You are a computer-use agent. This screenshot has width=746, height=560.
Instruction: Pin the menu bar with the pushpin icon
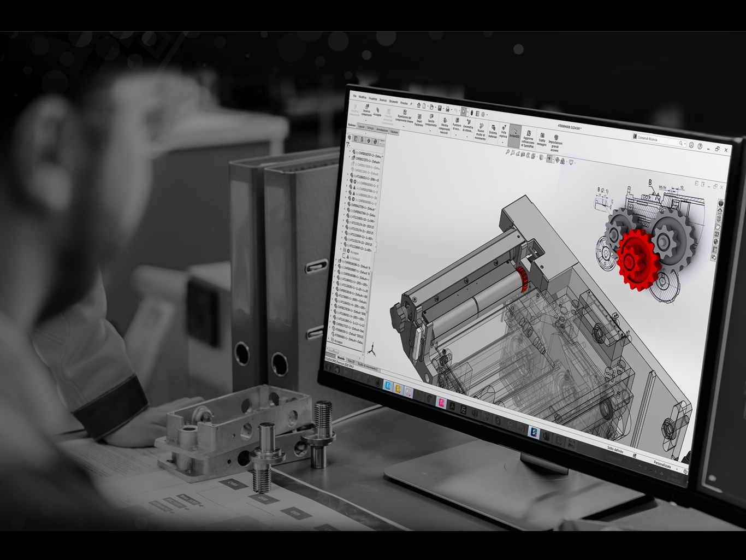click(411, 104)
